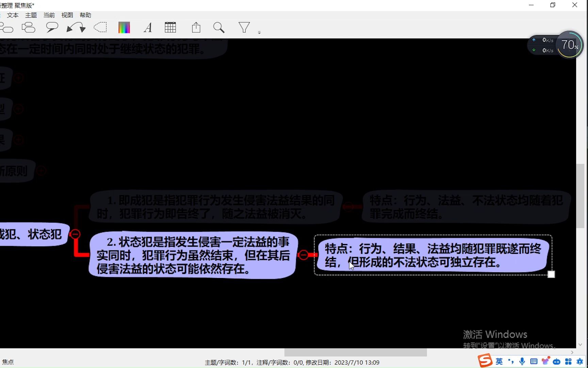
Task: Select the relationship arrow tool
Action: [x=76, y=28]
